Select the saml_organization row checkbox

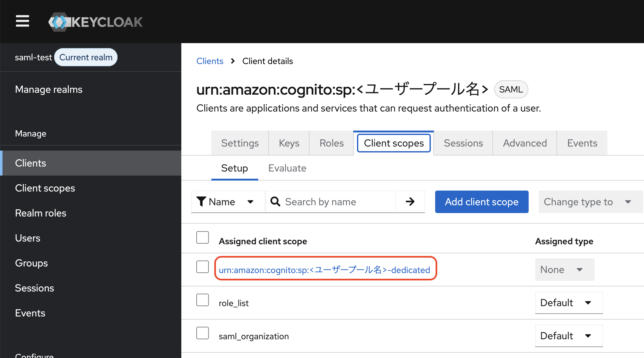(203, 333)
